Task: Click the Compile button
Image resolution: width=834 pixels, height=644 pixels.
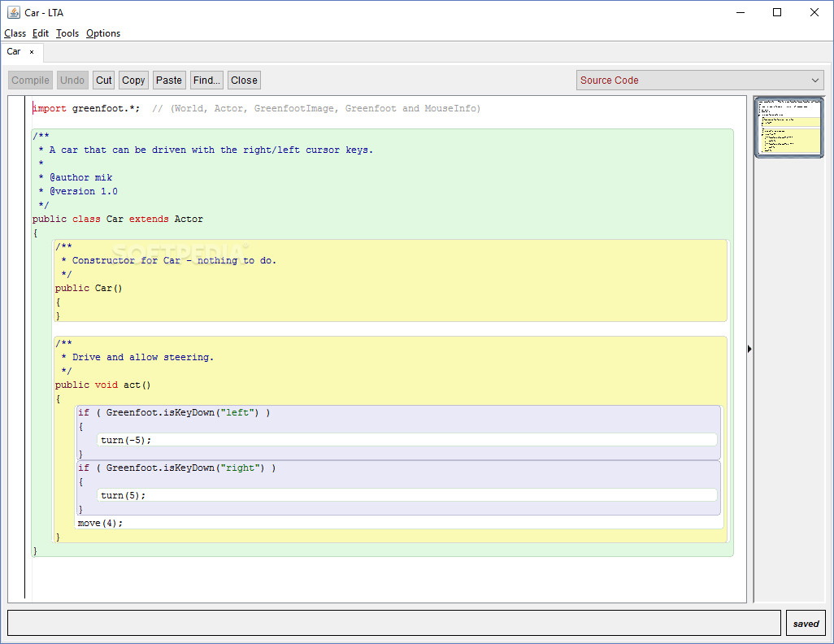Action: (30, 80)
